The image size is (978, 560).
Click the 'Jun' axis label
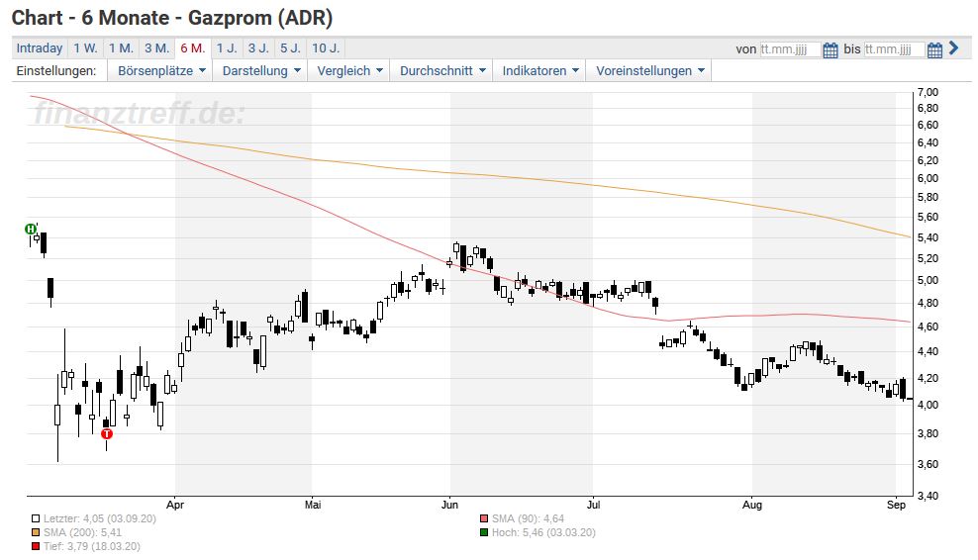click(449, 505)
